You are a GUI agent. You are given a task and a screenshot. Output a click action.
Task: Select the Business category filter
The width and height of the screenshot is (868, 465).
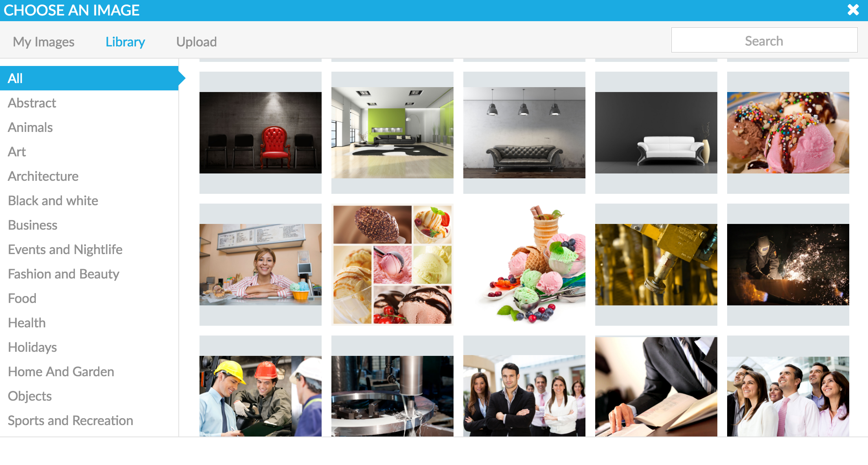(32, 224)
